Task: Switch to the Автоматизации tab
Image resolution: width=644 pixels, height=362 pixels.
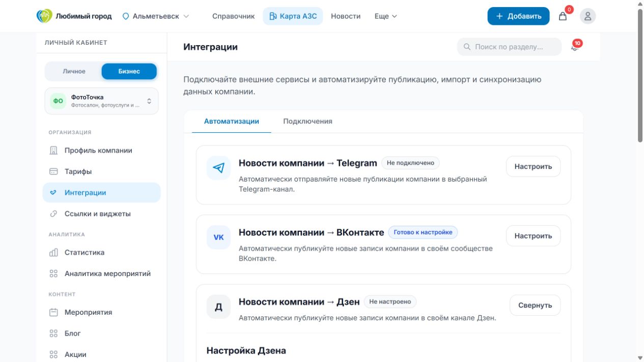Action: click(x=232, y=122)
